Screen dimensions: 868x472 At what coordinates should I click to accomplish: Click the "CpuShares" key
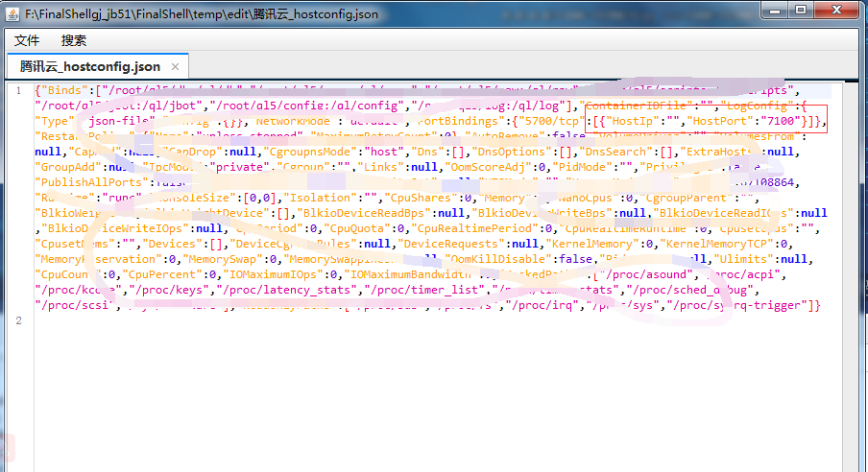422,198
